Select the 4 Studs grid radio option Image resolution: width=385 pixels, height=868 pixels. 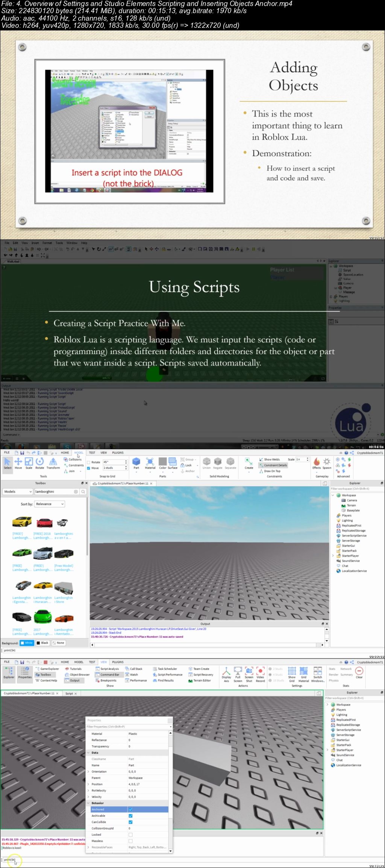(x=276, y=674)
